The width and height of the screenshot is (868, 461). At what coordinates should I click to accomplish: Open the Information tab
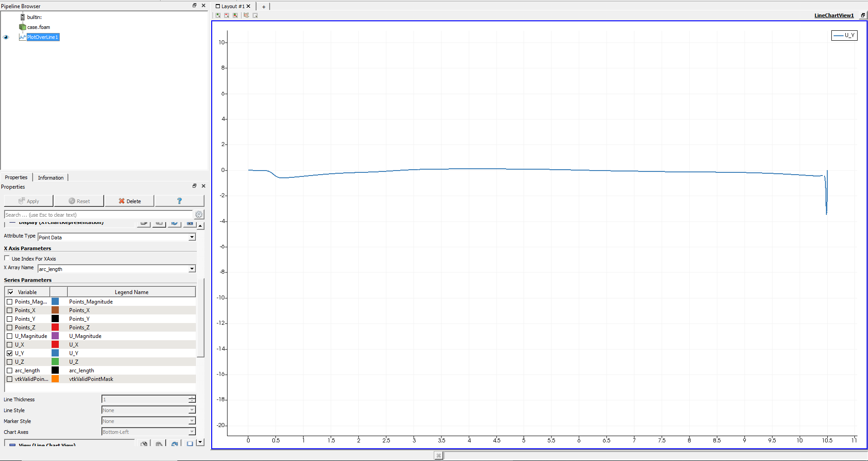click(x=51, y=178)
